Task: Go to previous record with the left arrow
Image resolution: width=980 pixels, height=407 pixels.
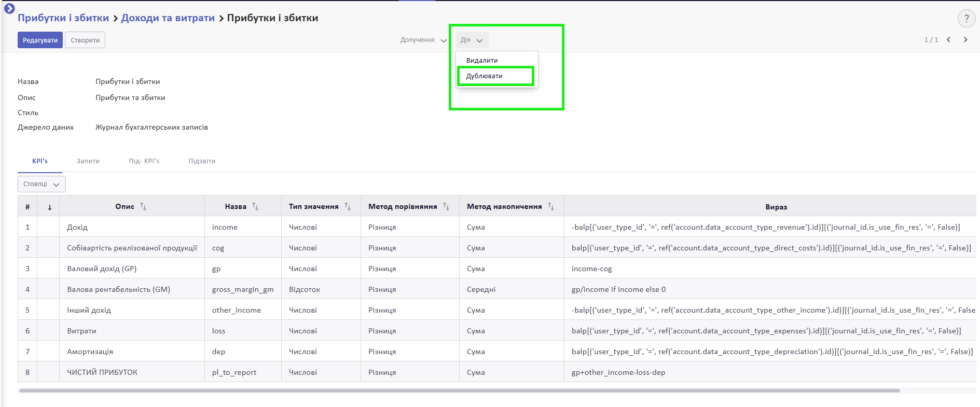Action: (948, 40)
